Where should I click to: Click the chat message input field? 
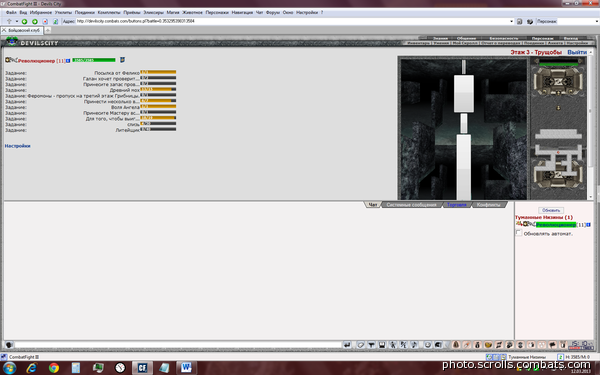click(x=177, y=345)
